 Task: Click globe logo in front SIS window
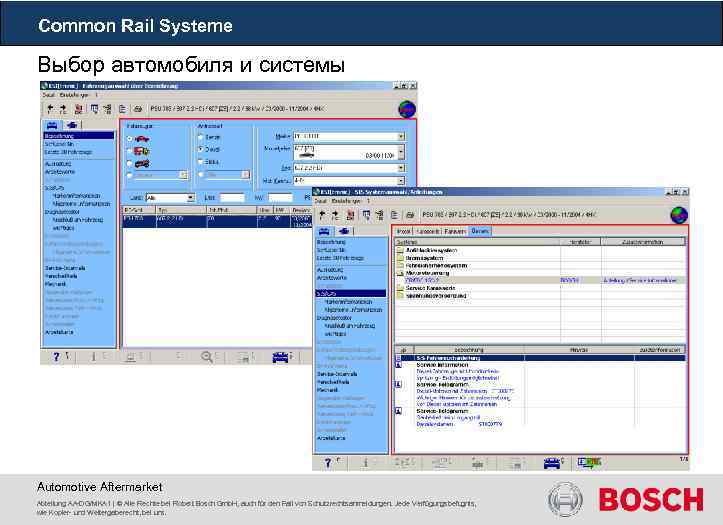(x=679, y=215)
